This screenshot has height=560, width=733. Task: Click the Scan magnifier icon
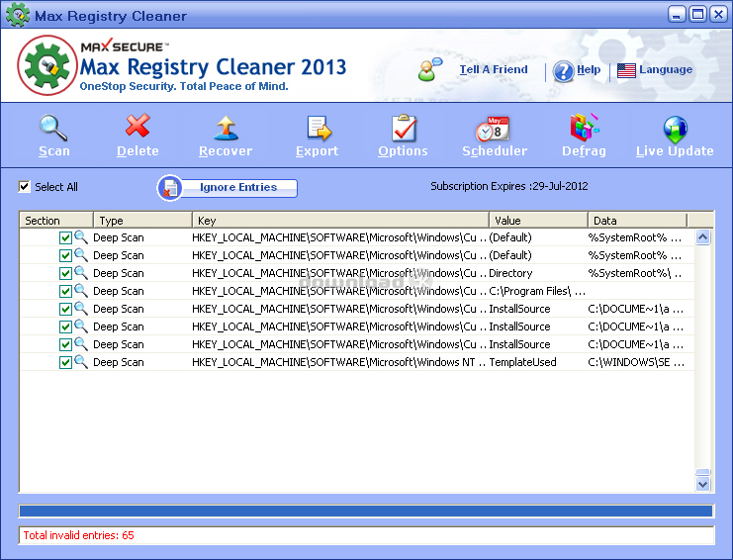(53, 129)
